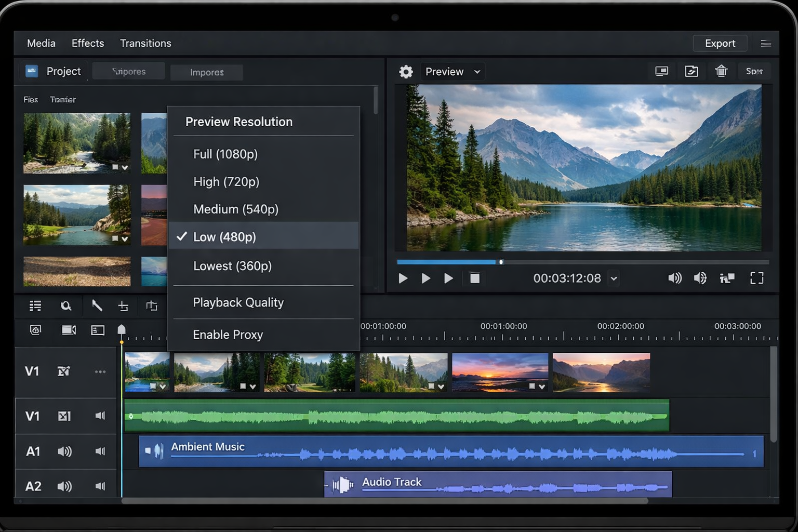This screenshot has width=798, height=532.
Task: Click the Export button
Action: 720,44
